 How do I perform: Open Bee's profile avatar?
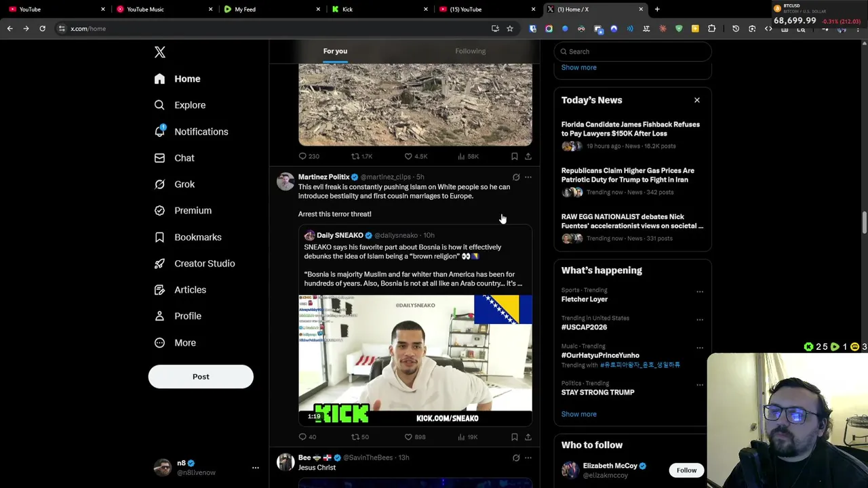point(285,462)
